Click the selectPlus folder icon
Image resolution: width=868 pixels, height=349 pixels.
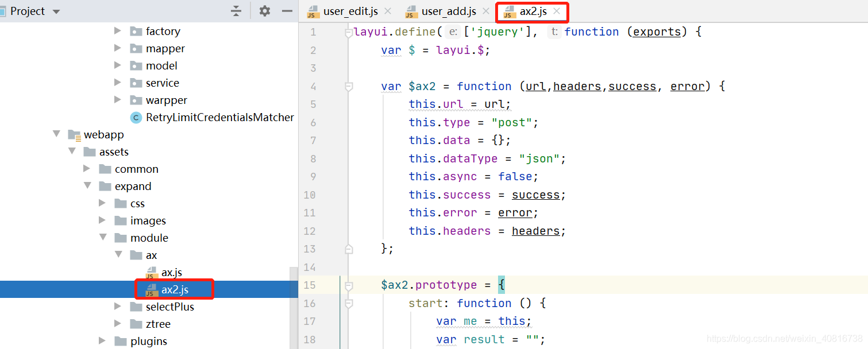(136, 307)
